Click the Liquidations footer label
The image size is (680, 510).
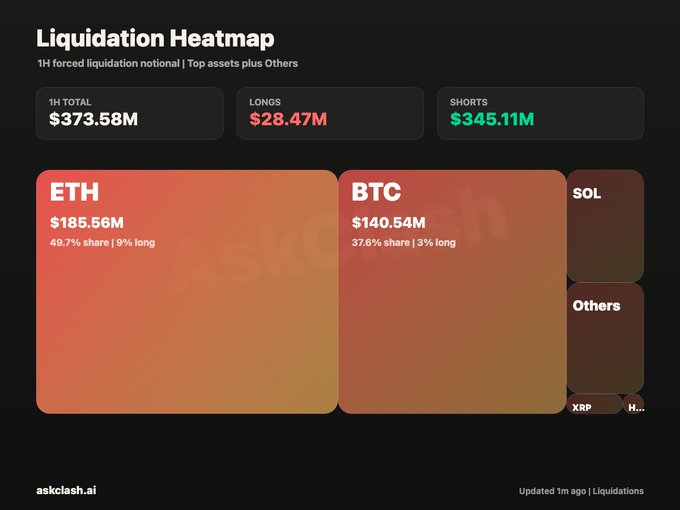point(618,491)
